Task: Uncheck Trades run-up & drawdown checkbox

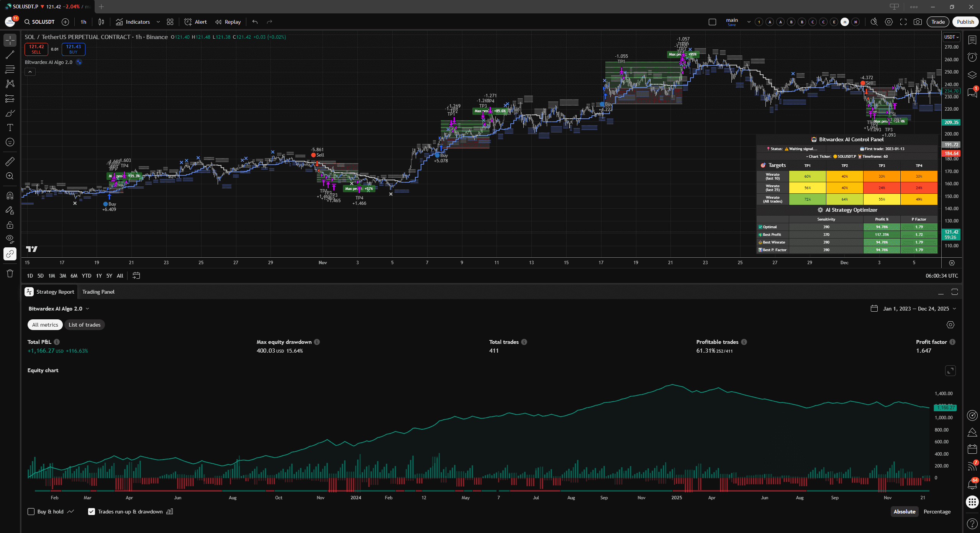Action: tap(92, 512)
